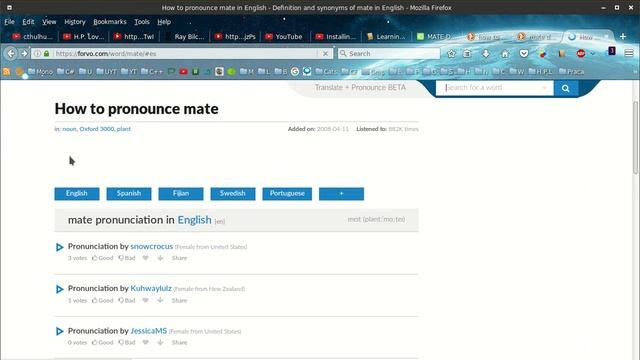This screenshot has height=360, width=640.
Task: Open the Edit menu
Action: [x=28, y=22]
